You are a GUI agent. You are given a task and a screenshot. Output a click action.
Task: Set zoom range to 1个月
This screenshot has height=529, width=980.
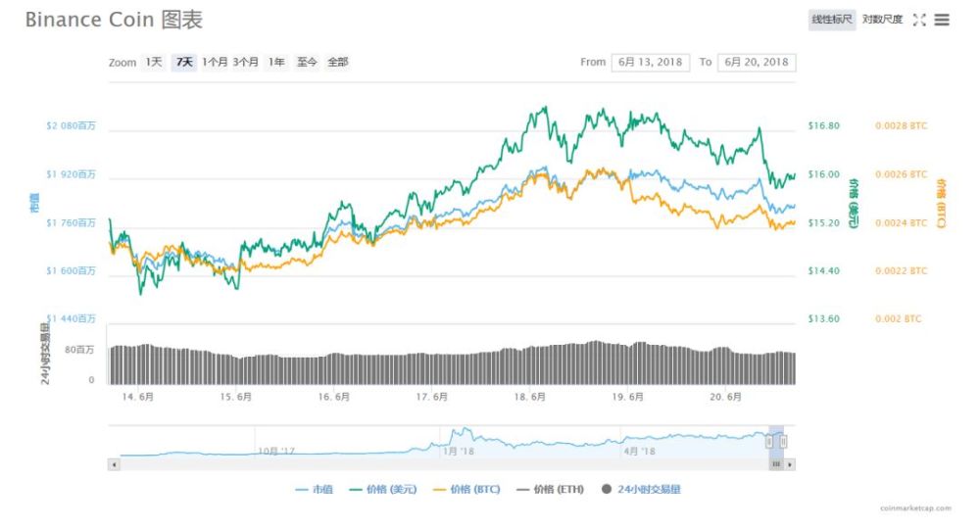[x=215, y=62]
